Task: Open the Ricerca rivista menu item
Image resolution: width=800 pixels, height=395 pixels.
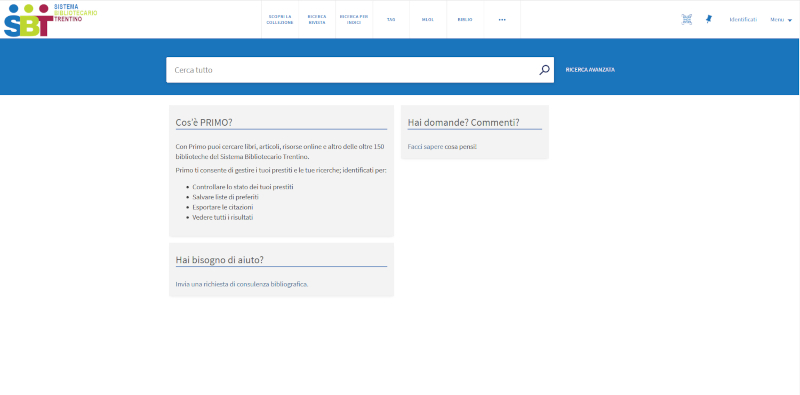Action: [x=317, y=19]
